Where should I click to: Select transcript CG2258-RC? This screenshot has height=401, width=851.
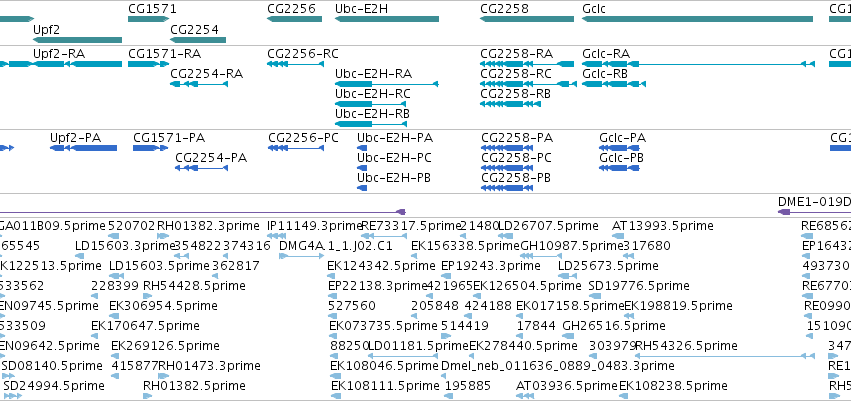(516, 74)
